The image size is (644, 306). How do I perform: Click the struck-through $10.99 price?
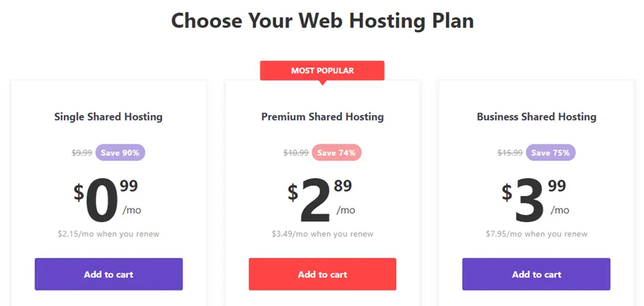pyautogui.click(x=296, y=153)
